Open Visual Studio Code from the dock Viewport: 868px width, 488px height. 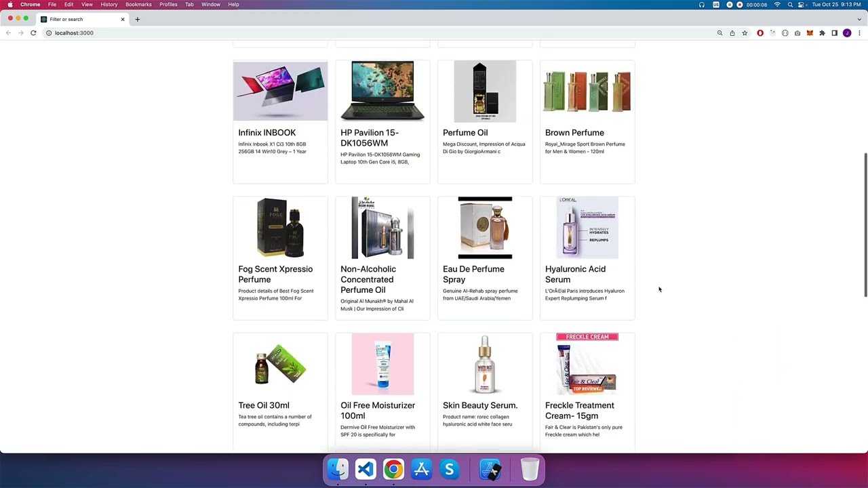tap(366, 469)
